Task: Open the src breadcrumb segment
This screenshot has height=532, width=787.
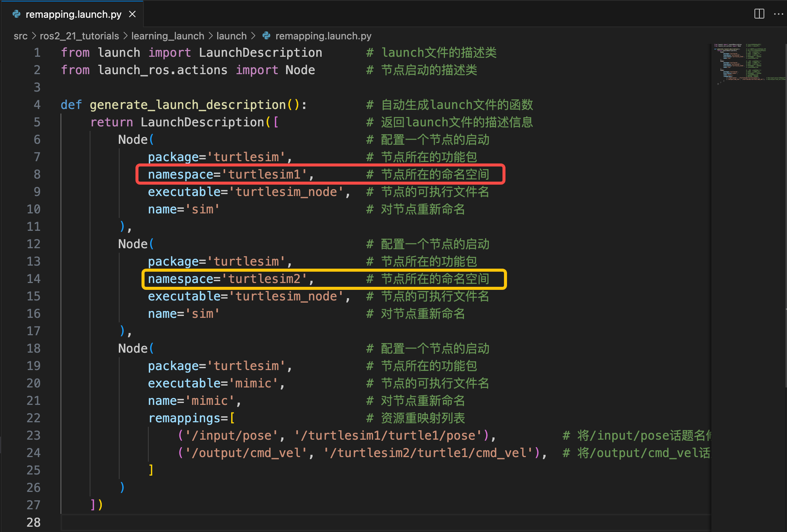Action: [20, 36]
